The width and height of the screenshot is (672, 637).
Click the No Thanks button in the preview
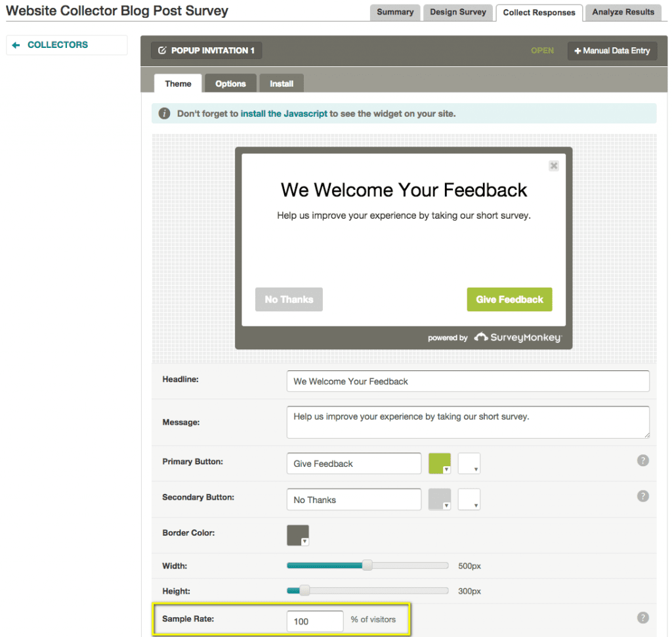click(x=289, y=299)
